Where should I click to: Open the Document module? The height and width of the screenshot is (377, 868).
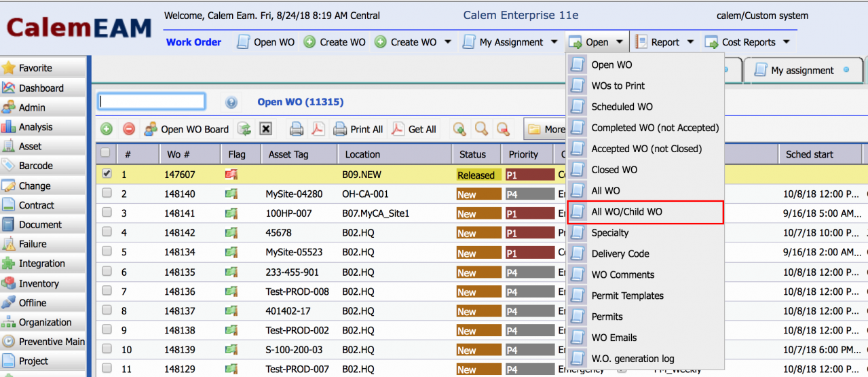click(x=43, y=224)
